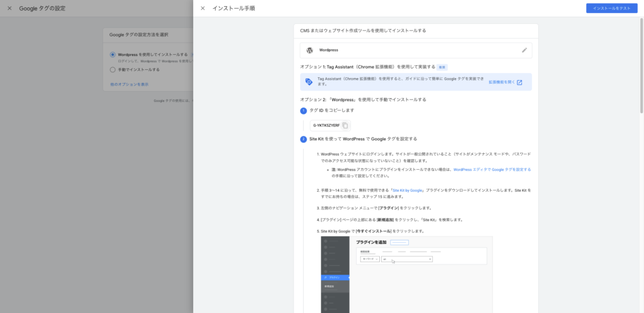Click 他のオプションを表示 link
The height and width of the screenshot is (313, 644).
coord(130,84)
